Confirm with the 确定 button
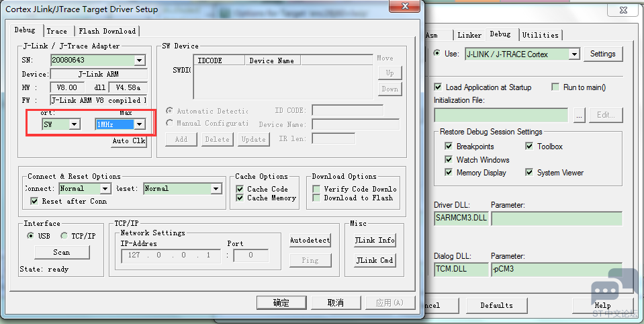644x324 pixels. pyautogui.click(x=281, y=303)
